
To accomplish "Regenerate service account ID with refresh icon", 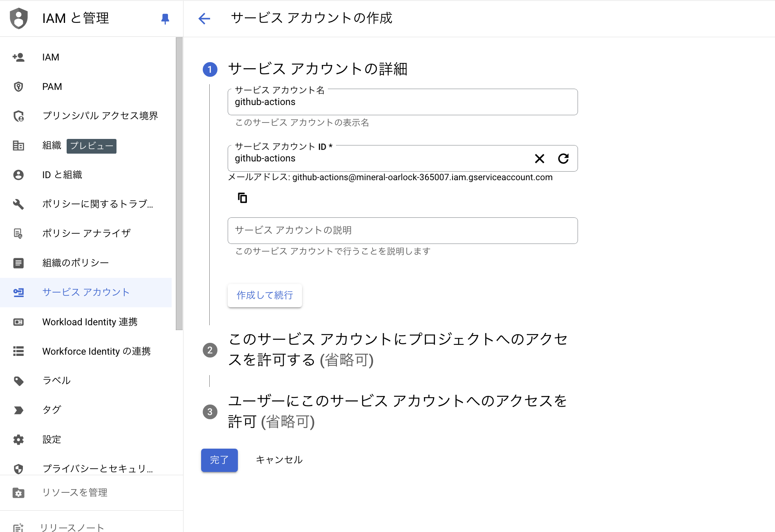I will pyautogui.click(x=563, y=159).
